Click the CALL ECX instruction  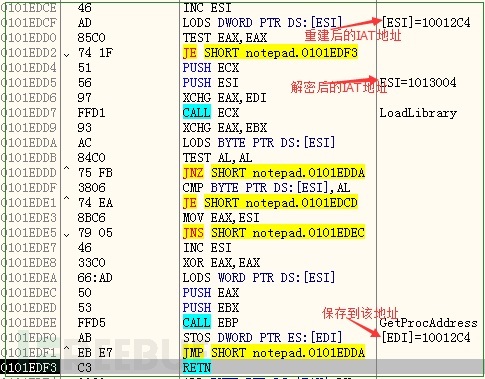211,113
